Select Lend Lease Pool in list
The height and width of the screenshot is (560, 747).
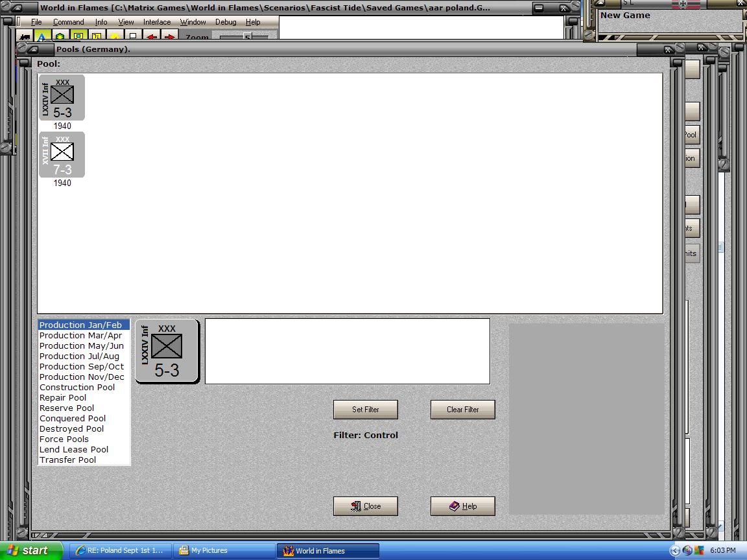tap(84, 450)
